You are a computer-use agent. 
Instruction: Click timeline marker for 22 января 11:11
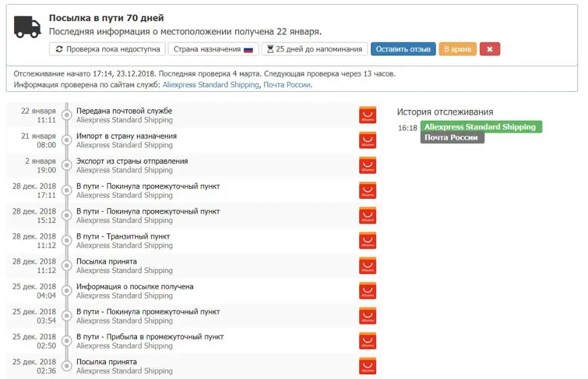point(67,115)
